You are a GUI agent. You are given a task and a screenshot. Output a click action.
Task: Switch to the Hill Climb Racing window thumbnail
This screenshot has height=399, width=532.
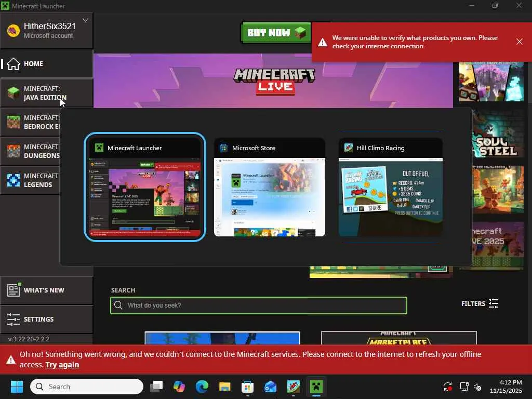(391, 187)
